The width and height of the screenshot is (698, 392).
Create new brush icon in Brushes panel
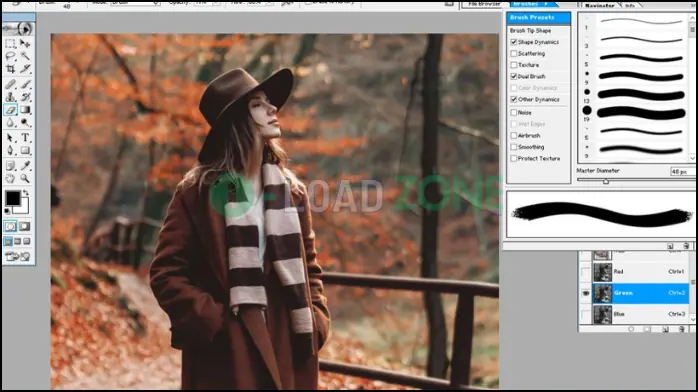670,246
